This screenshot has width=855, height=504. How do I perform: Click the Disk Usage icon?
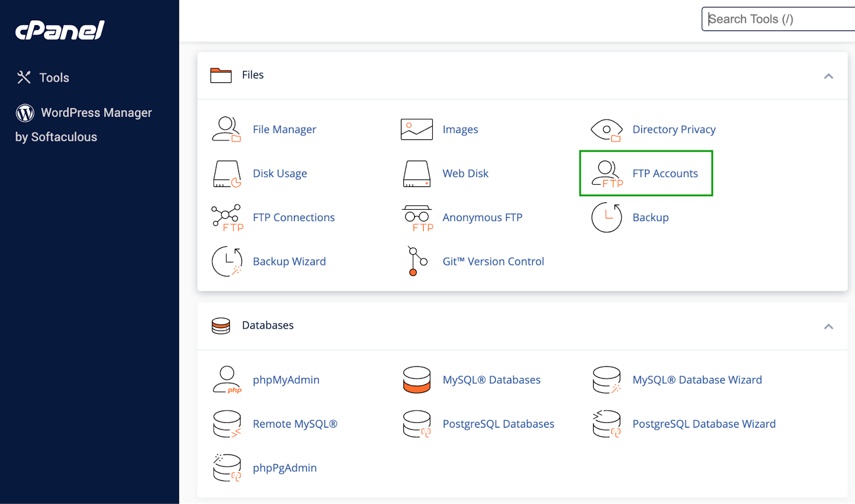pos(227,173)
